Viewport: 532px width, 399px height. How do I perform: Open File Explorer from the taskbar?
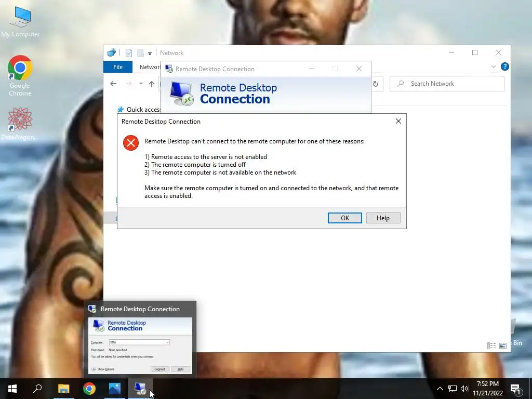(x=63, y=389)
